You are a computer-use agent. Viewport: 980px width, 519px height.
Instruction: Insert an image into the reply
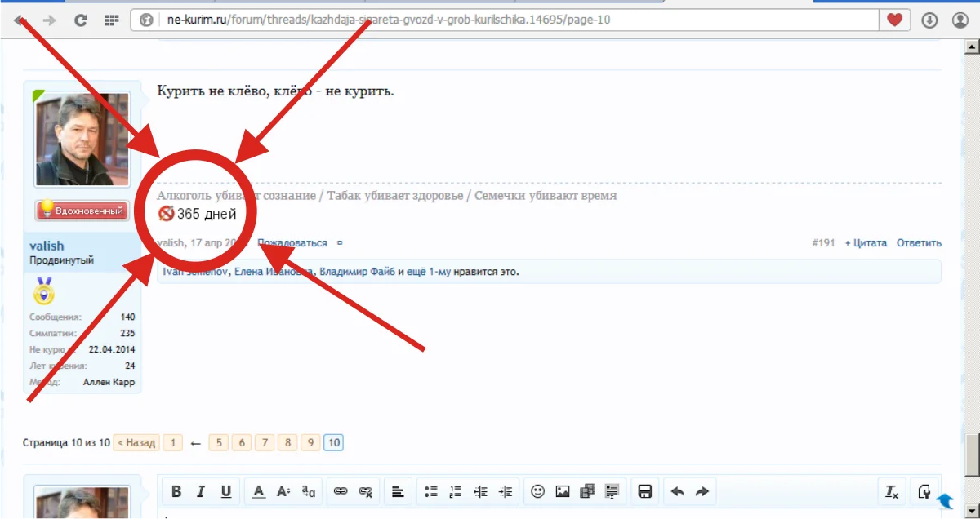coord(563,491)
